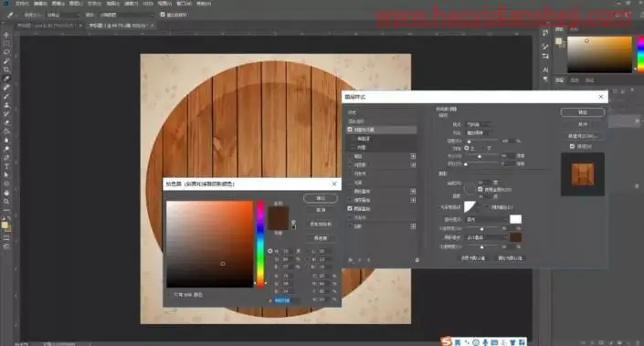The height and width of the screenshot is (346, 644).
Task: Toggle the Preview checkbox in Layer Style
Action: (x=572, y=146)
